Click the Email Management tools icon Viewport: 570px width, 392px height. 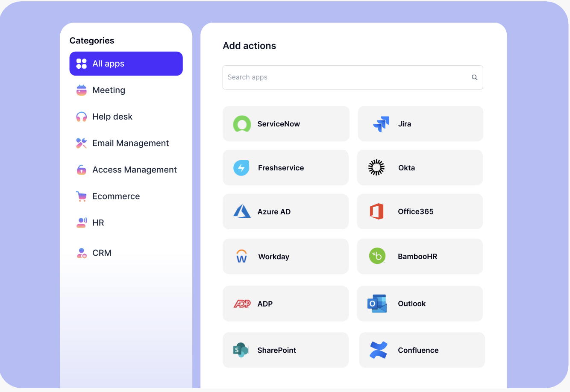click(81, 143)
